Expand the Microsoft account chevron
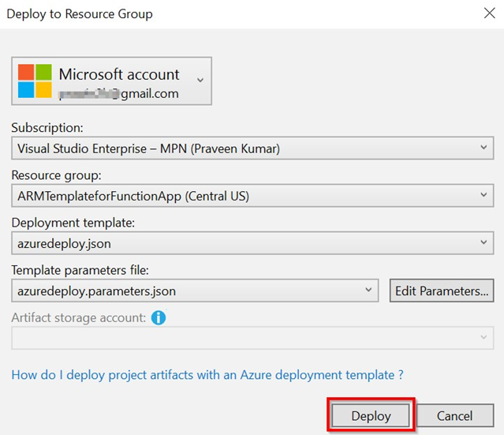This screenshot has width=504, height=435. click(x=200, y=80)
